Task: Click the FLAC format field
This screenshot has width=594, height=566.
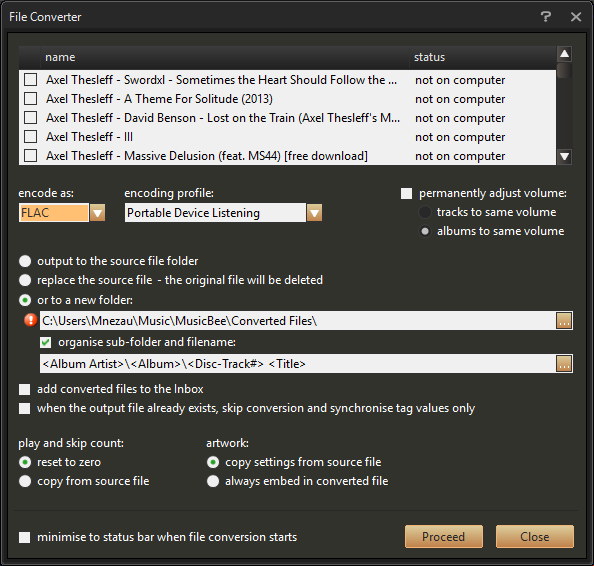Action: click(x=53, y=213)
